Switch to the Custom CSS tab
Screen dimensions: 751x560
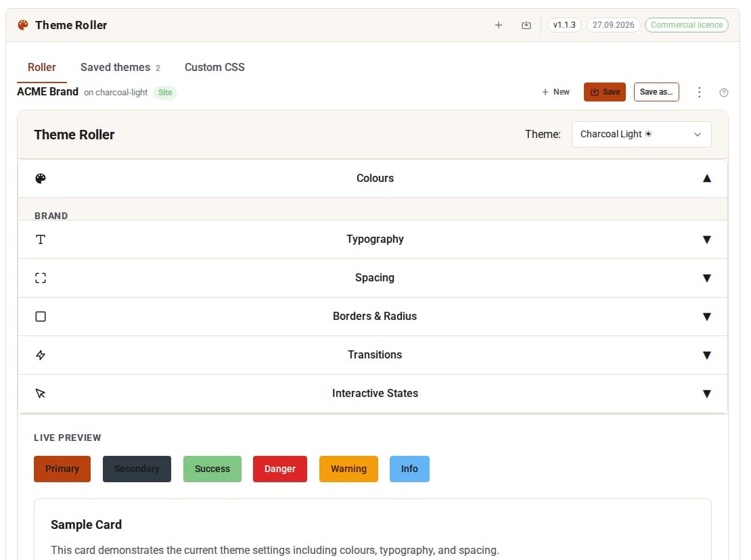(214, 68)
